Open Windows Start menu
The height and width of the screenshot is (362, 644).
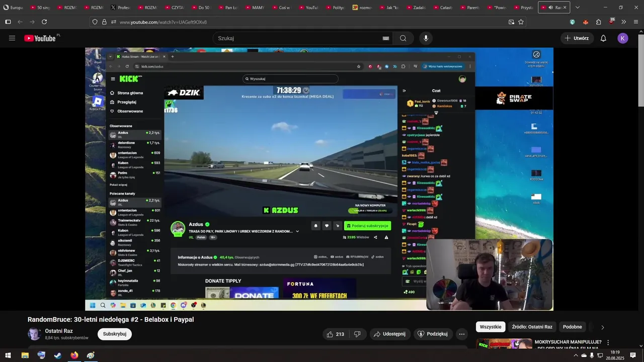[8, 355]
